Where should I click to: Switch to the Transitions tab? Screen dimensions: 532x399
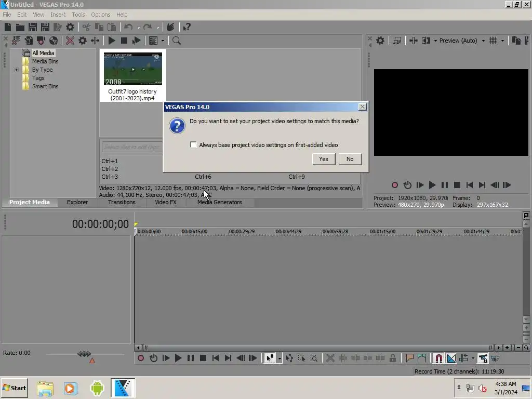(122, 202)
